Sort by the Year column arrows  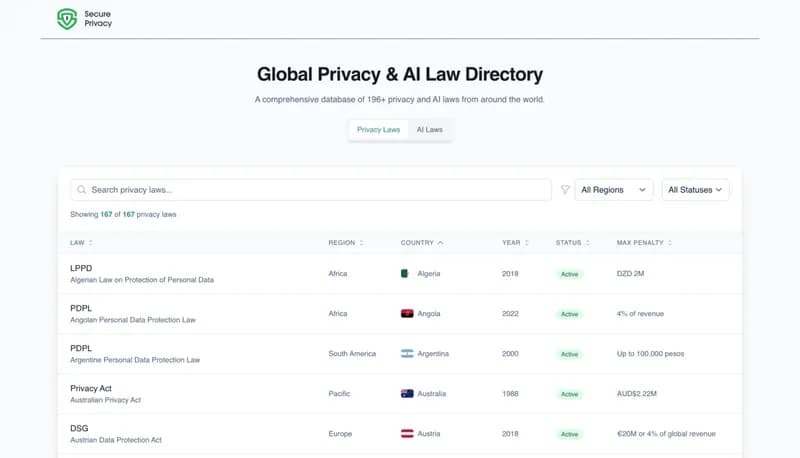click(527, 243)
